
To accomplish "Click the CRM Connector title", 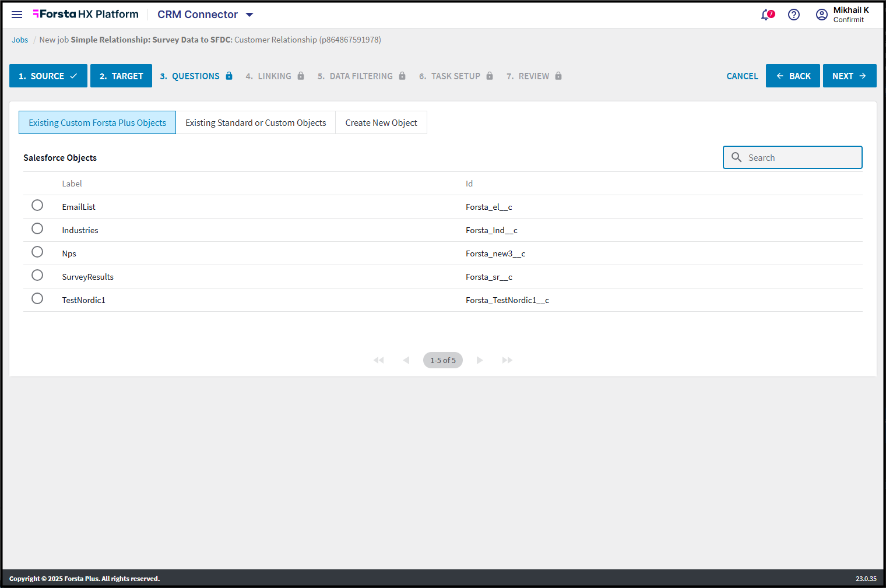I will 198,15.
